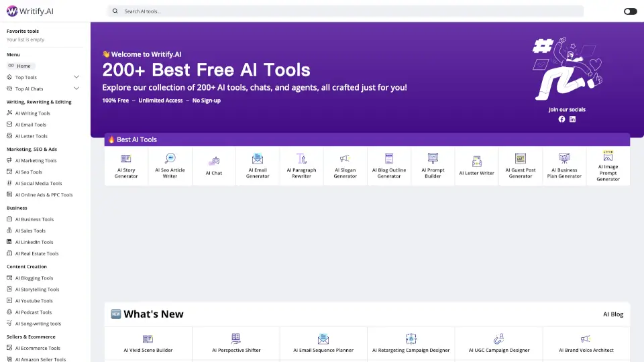Open AI Retargeting Campaign Designer tool
This screenshot has width=644, height=362.
click(x=411, y=344)
